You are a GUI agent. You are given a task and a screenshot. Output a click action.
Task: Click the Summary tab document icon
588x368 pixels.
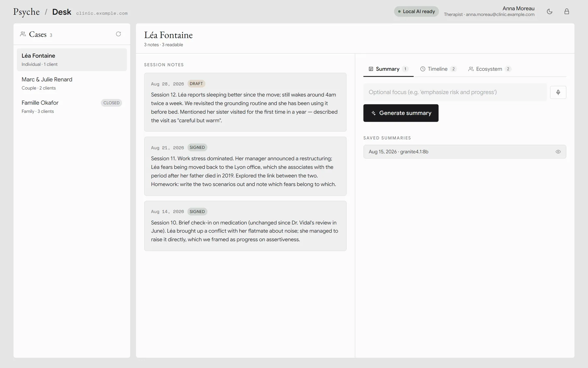[x=371, y=69]
